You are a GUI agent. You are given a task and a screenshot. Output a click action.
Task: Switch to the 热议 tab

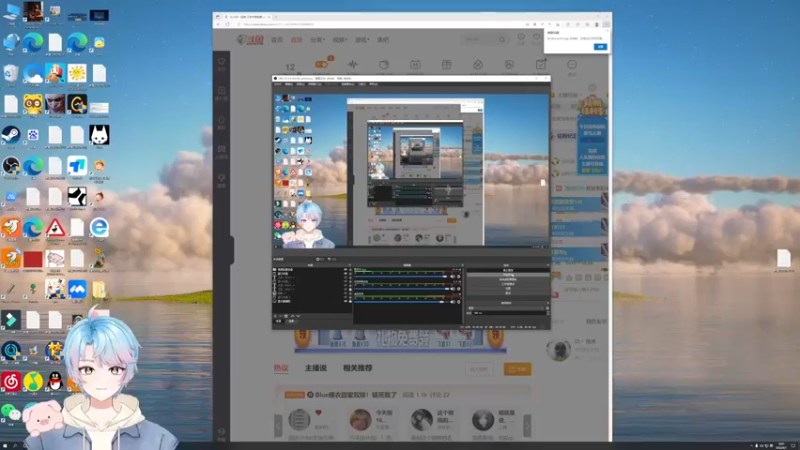[281, 368]
